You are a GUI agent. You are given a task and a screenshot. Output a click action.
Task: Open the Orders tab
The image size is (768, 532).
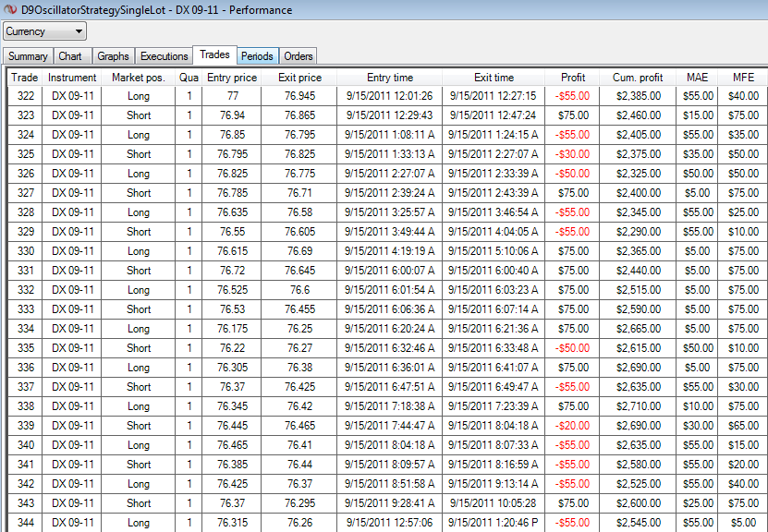pyautogui.click(x=299, y=56)
